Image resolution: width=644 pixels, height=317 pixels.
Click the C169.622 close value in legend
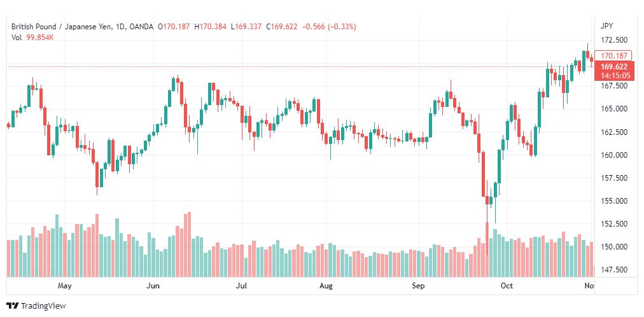click(x=281, y=27)
